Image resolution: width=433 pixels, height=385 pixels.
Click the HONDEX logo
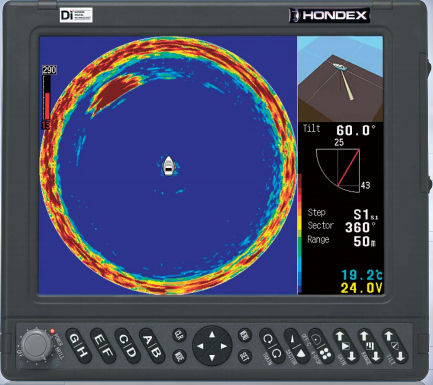coord(329,15)
